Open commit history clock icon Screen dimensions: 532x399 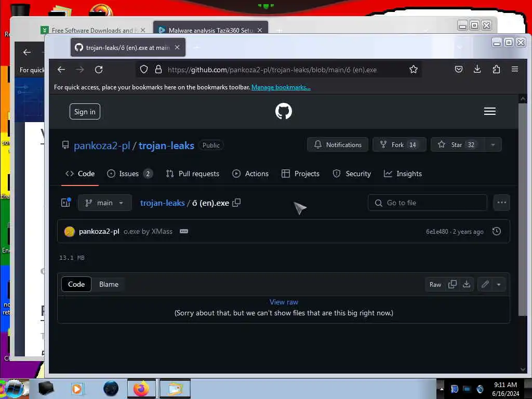[496, 231]
